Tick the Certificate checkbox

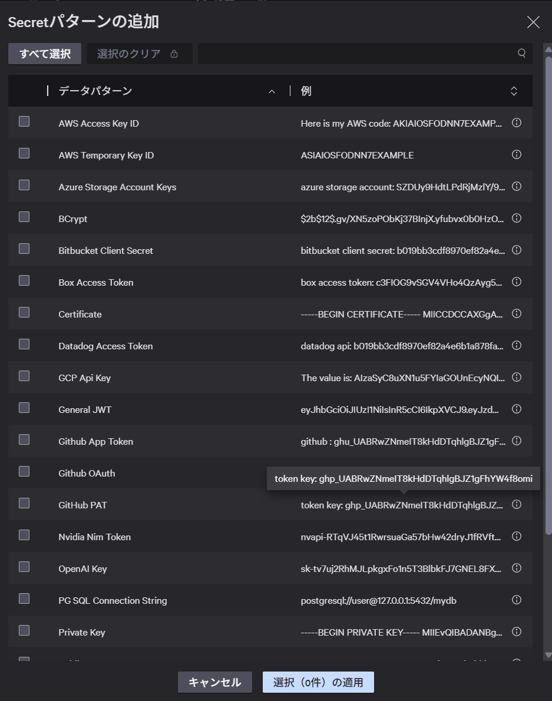click(x=24, y=312)
